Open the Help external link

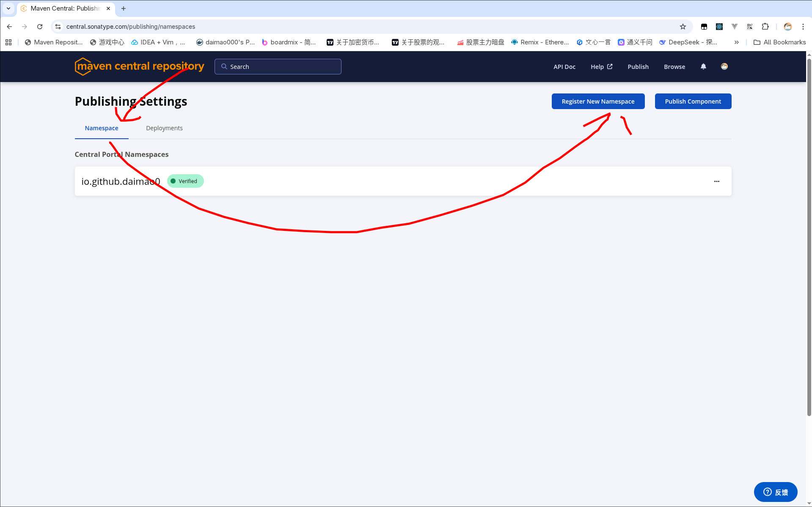tap(601, 67)
